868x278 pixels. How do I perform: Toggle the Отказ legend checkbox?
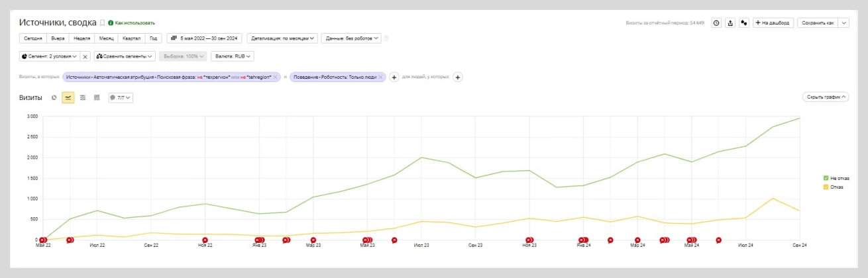(x=826, y=187)
